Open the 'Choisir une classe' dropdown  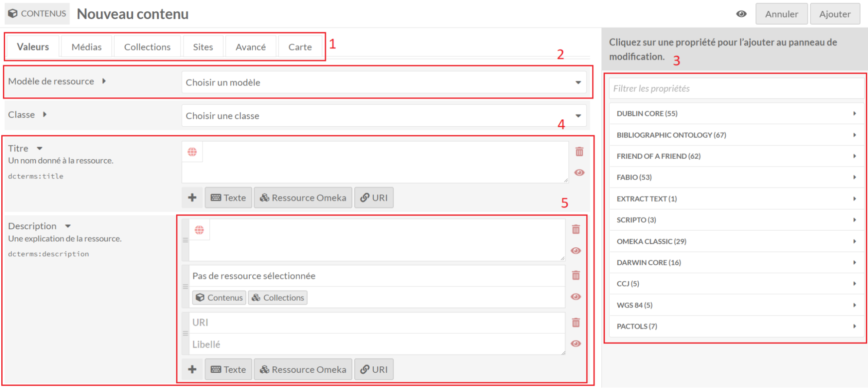(383, 116)
